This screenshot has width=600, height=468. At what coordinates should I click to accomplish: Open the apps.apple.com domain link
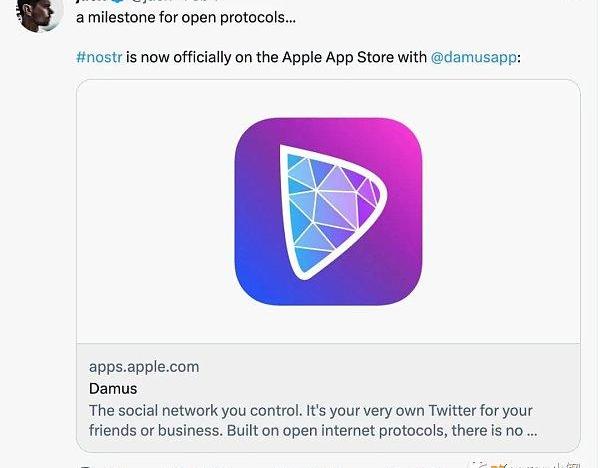[x=144, y=367]
